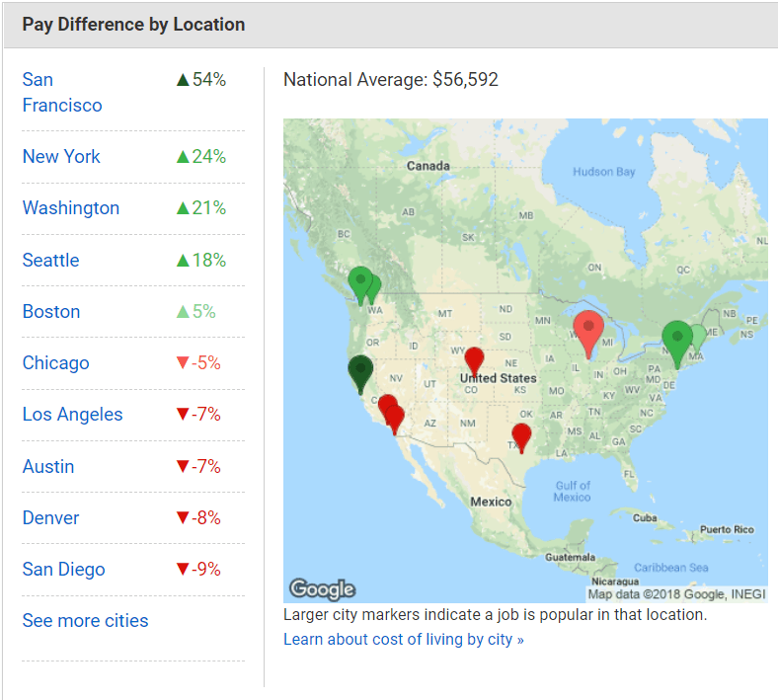Click the Gulf of Mexico map label
The image size is (778, 700).
point(573,491)
